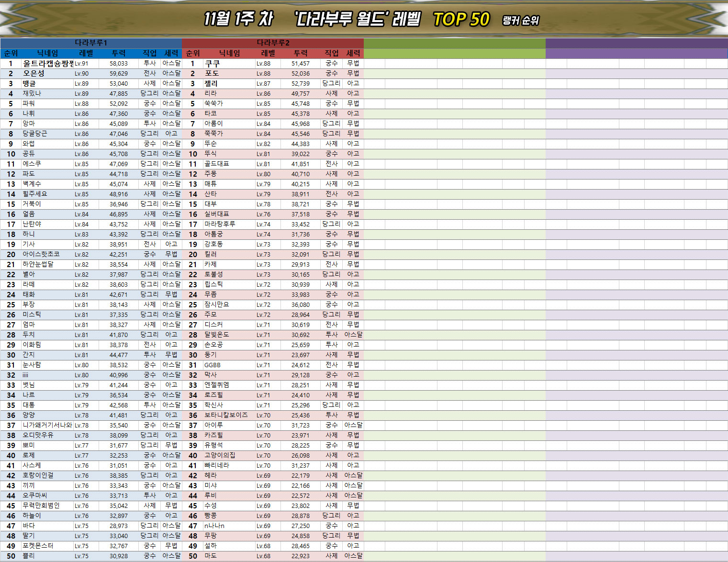Screen dimensions: 728x562
Task: Click the 다라부루2 server header
Action: 273,43
